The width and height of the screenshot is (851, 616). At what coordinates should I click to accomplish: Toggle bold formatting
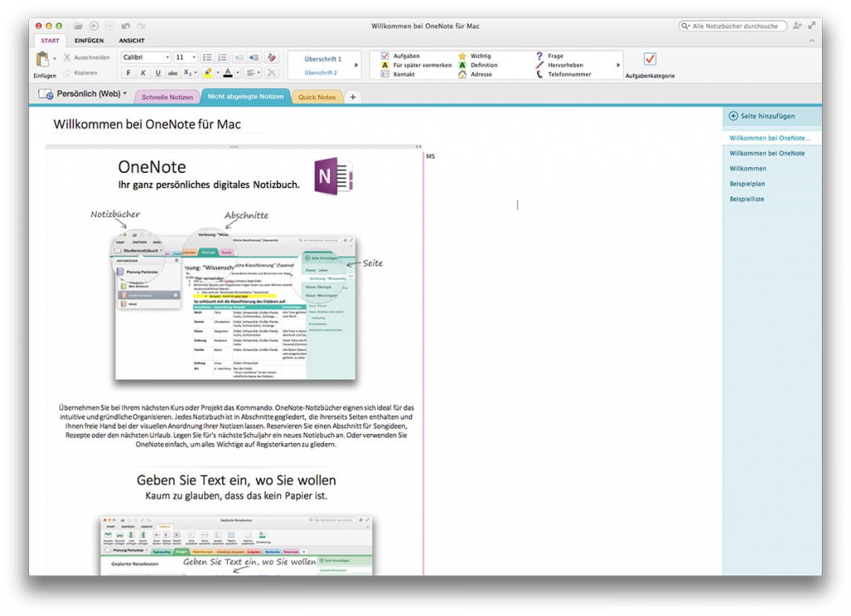129,72
